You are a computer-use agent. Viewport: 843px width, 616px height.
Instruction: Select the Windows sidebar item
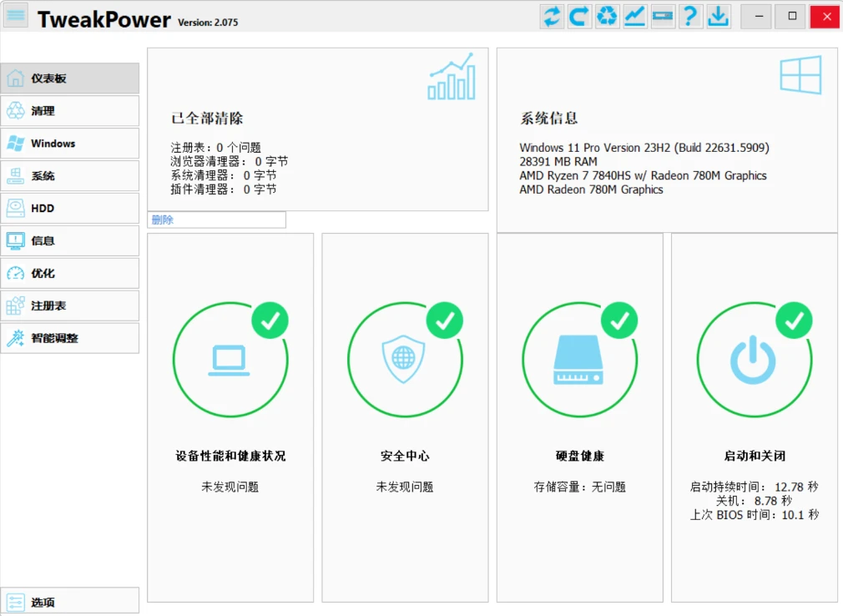70,144
